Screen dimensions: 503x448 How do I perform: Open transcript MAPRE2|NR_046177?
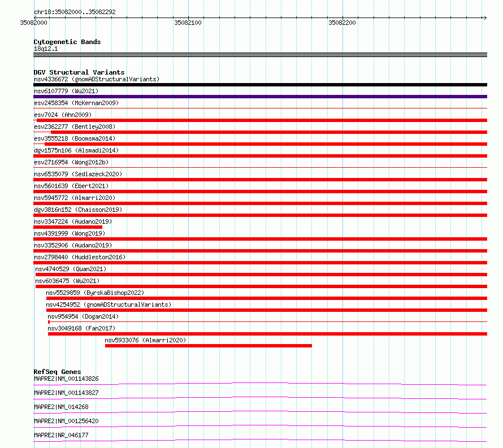click(61, 435)
